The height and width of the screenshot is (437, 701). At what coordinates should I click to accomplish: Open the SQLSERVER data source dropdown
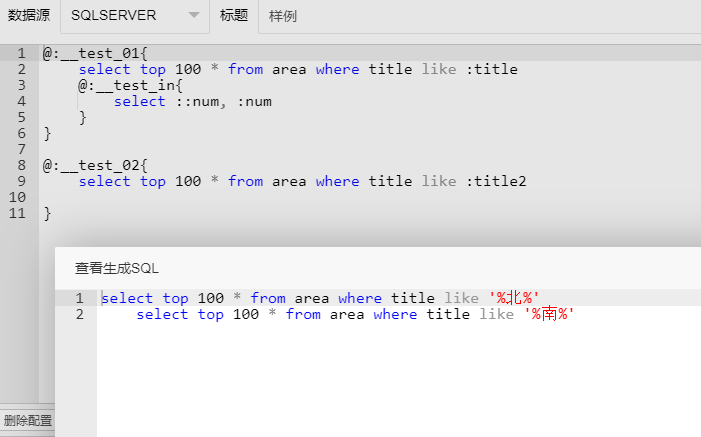point(135,16)
